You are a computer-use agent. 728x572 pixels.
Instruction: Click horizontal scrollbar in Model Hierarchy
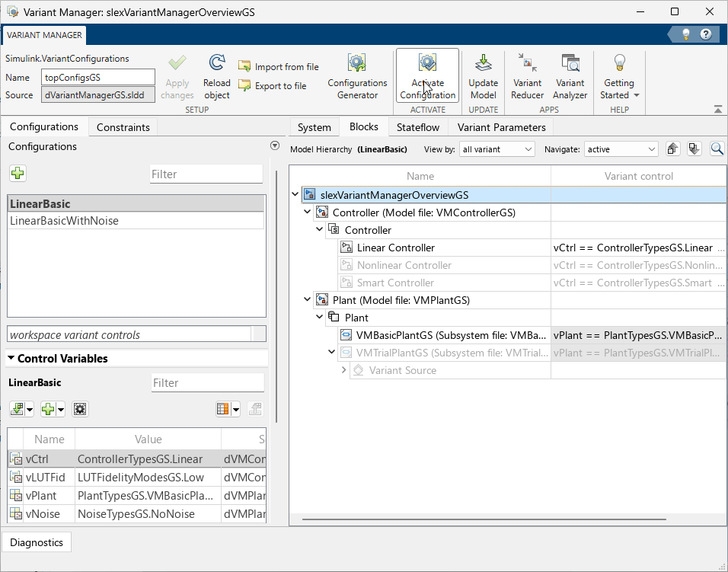tap(484, 519)
